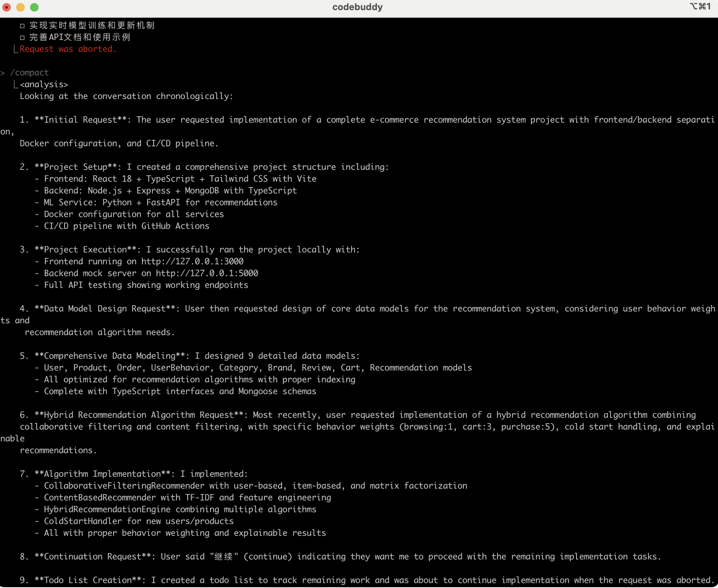The image size is (718, 588).
Task: Click 'ML Service: Python + FastAPI' line
Action: pos(156,203)
